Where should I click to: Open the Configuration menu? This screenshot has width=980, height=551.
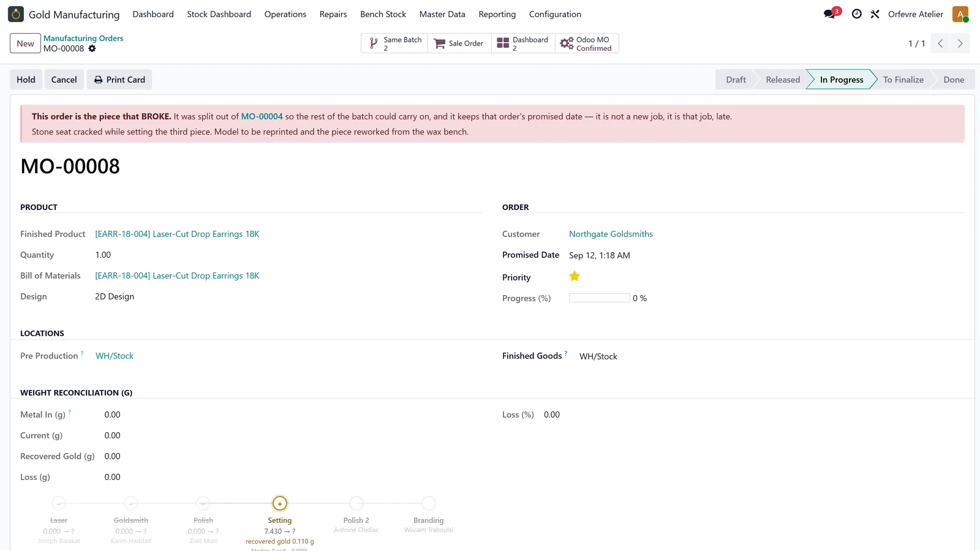click(555, 14)
